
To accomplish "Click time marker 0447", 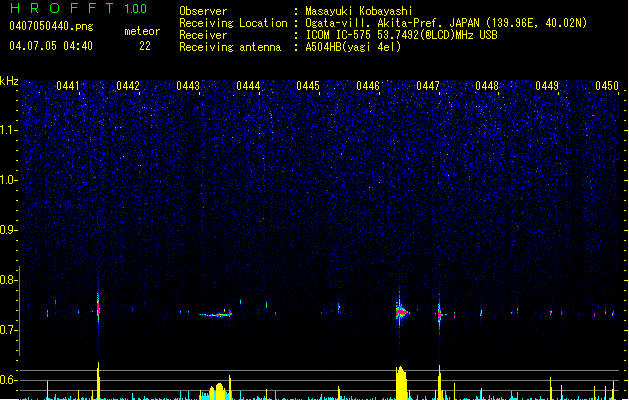I will 428,86.
